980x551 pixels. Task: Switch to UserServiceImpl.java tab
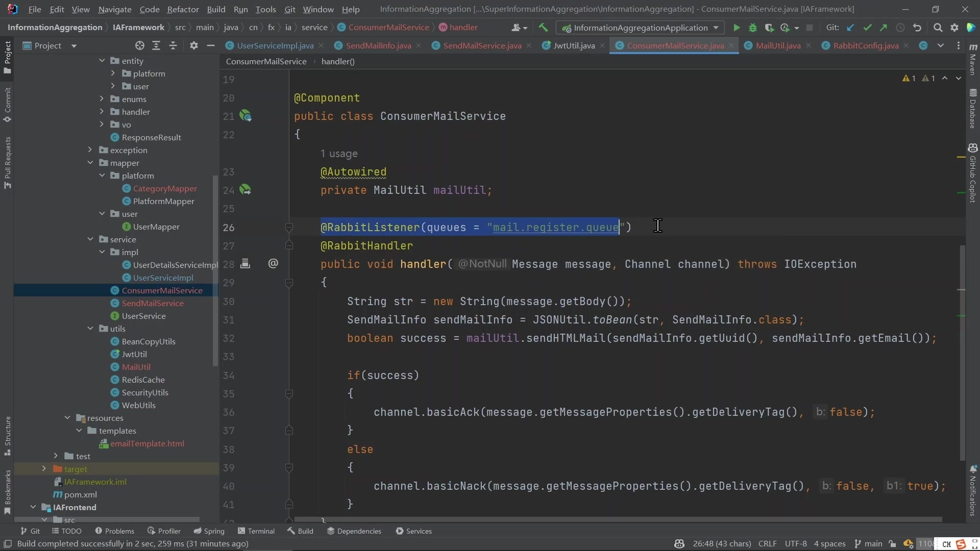tap(275, 45)
